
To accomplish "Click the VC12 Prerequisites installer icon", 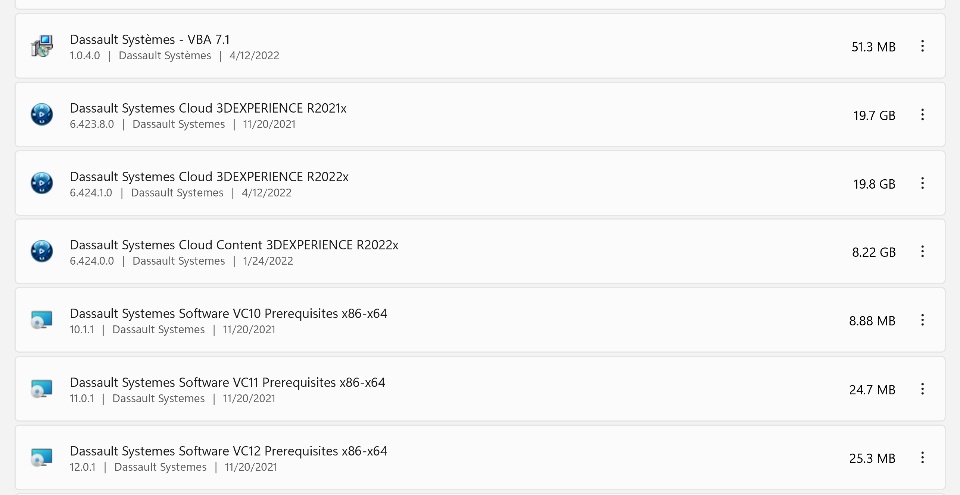I will (41, 457).
